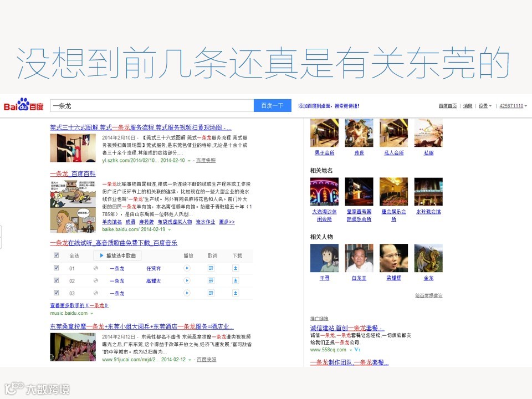Expand arrow next to 91jucai.com URL
Image resolution: width=532 pixels, height=399 pixels.
(x=190, y=360)
